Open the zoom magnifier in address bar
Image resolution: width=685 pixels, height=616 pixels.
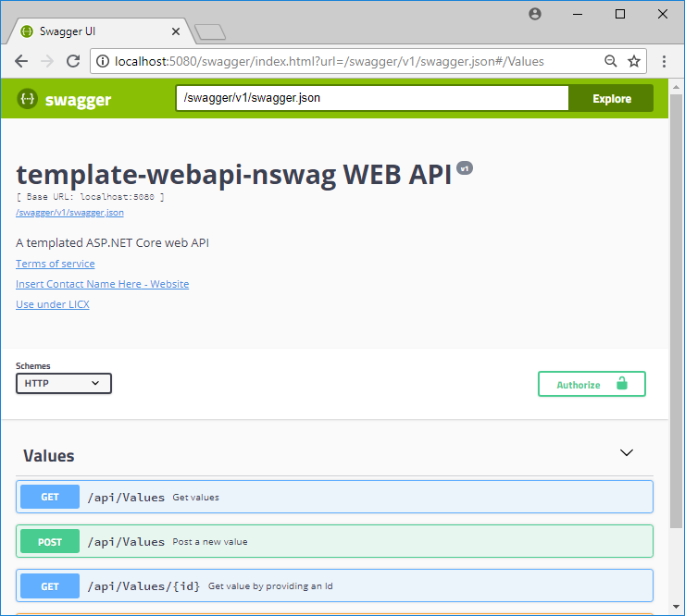click(x=610, y=61)
